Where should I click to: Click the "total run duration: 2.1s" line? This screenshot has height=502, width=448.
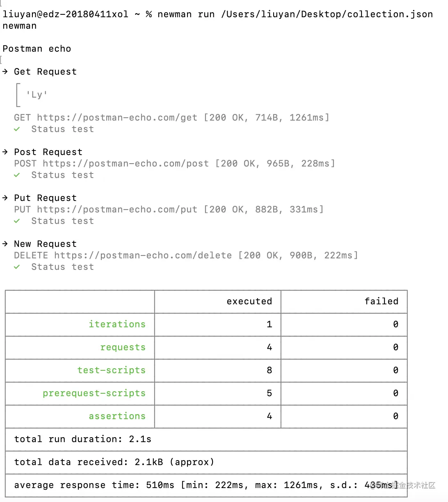[82, 439]
